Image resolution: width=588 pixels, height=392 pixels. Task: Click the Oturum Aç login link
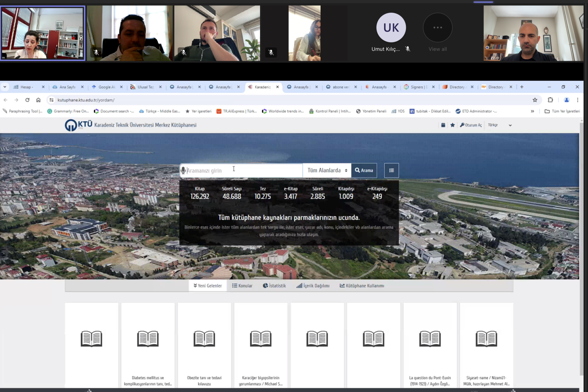point(471,125)
